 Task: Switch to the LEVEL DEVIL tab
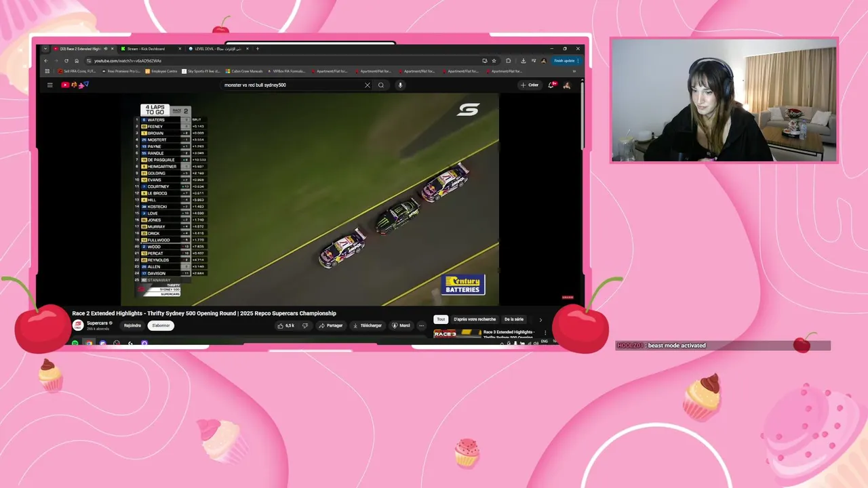(x=218, y=49)
